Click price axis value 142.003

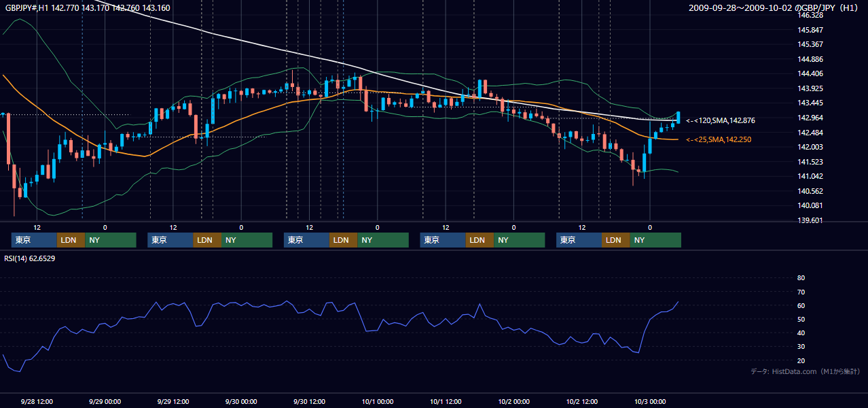[x=810, y=147]
